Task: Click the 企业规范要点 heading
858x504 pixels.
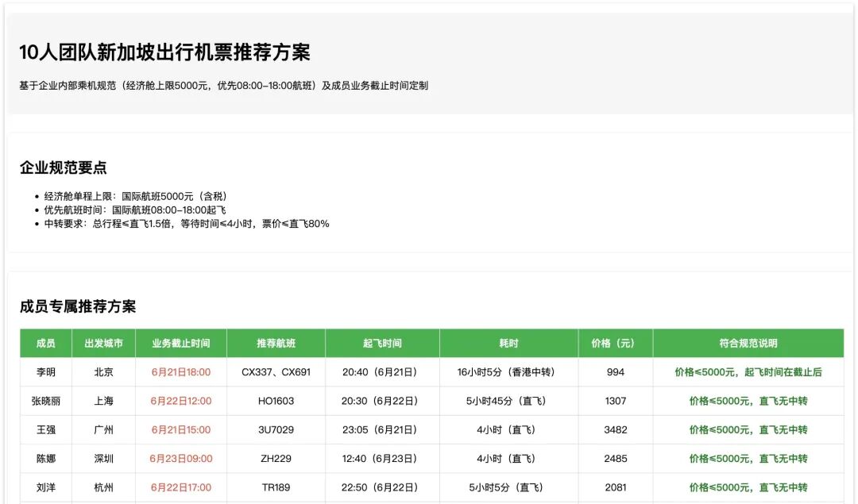Action: point(63,167)
